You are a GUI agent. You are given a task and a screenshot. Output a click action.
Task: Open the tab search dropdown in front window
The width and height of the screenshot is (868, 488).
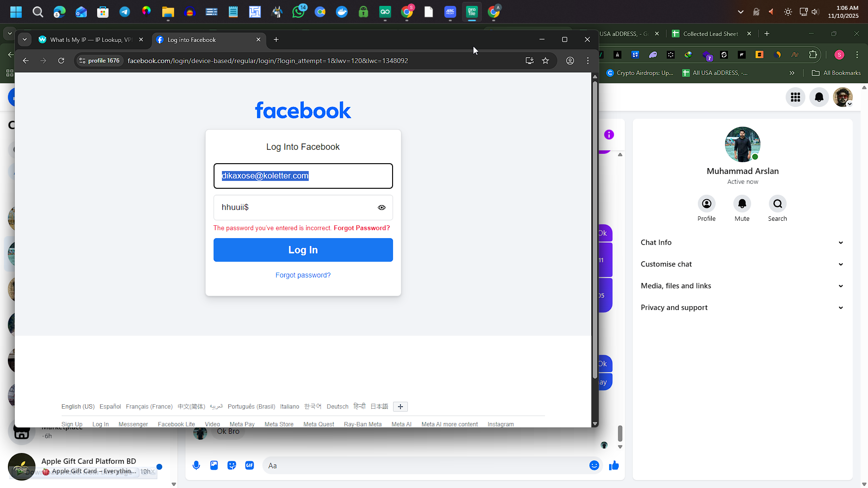coord(25,39)
